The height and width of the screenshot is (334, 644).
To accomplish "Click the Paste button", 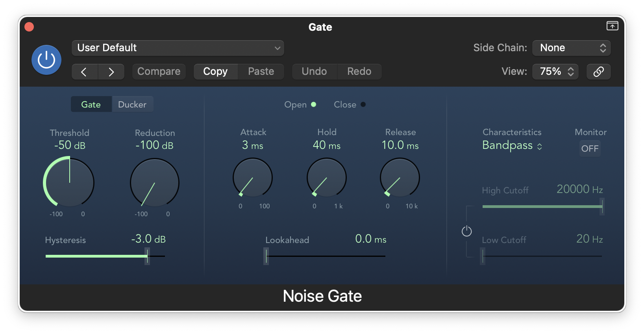I will pyautogui.click(x=261, y=72).
